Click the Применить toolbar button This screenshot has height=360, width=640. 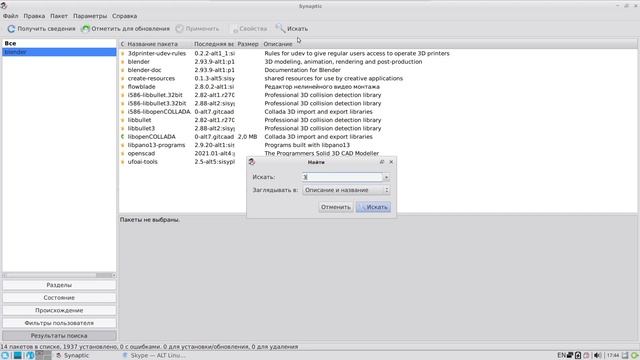point(198,29)
